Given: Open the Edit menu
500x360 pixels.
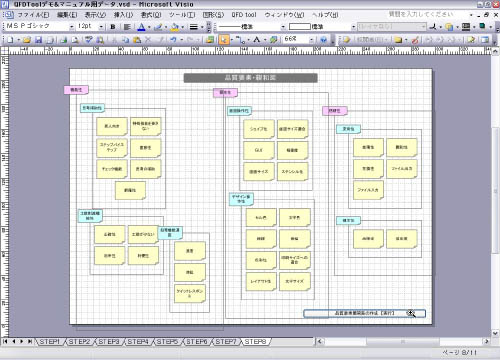Looking at the screenshot, I should coord(67,15).
